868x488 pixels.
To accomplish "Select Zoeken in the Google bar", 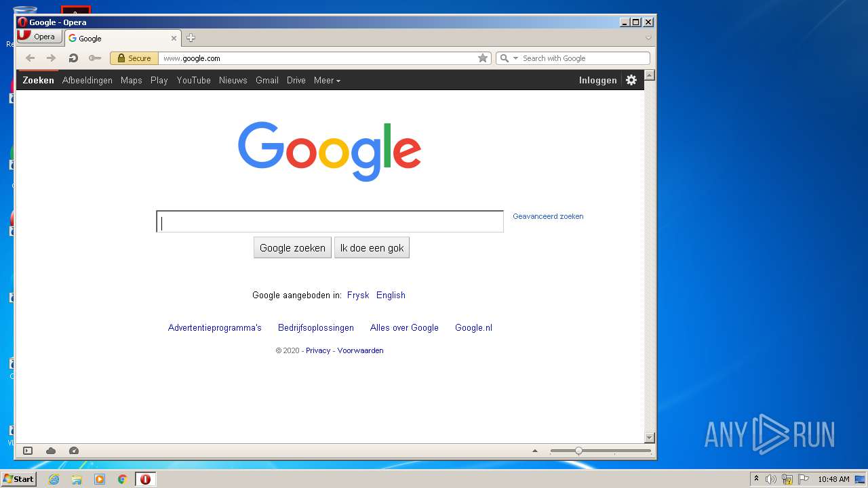I will coord(38,80).
